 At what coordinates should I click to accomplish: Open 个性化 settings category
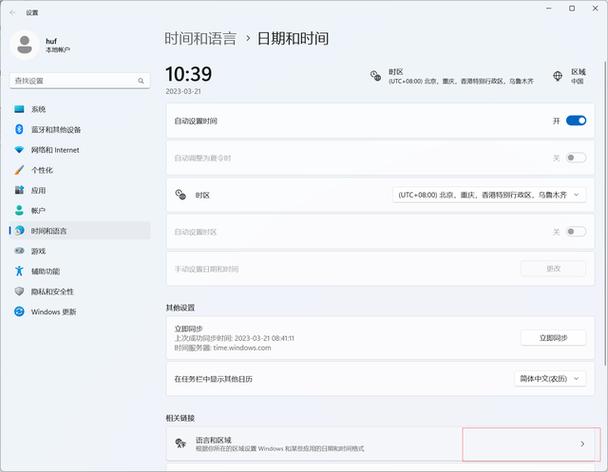click(x=79, y=170)
